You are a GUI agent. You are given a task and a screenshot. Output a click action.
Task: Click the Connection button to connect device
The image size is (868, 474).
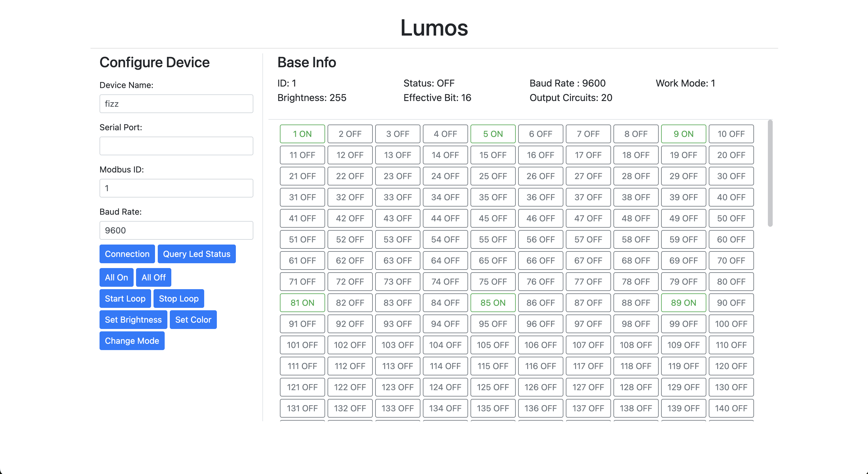(127, 254)
